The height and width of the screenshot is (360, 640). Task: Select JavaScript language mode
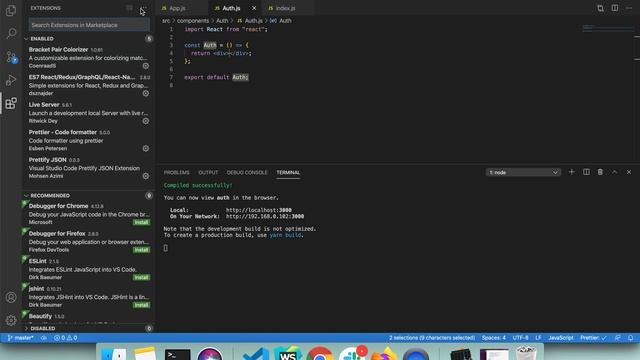click(561, 338)
